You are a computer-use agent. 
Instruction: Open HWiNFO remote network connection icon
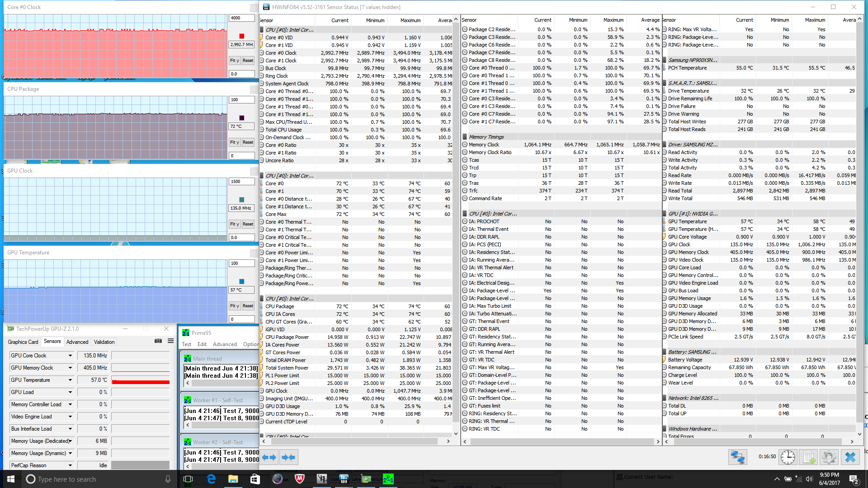point(737,457)
